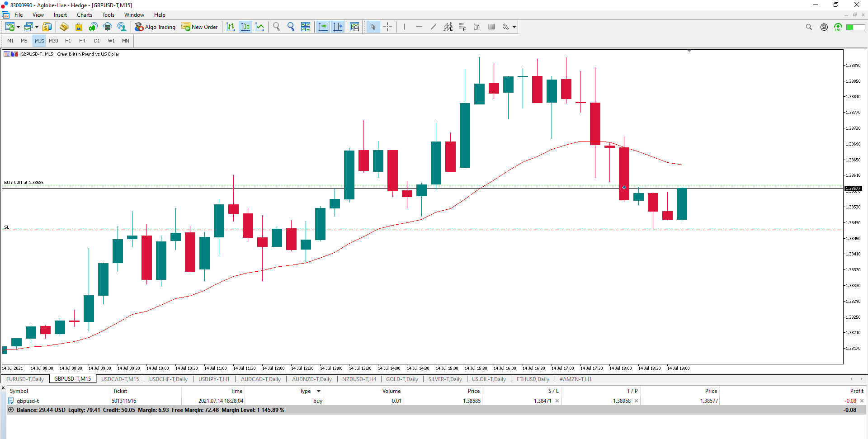
Task: Open the Symbols dollar-coin icon
Action: coord(47,27)
